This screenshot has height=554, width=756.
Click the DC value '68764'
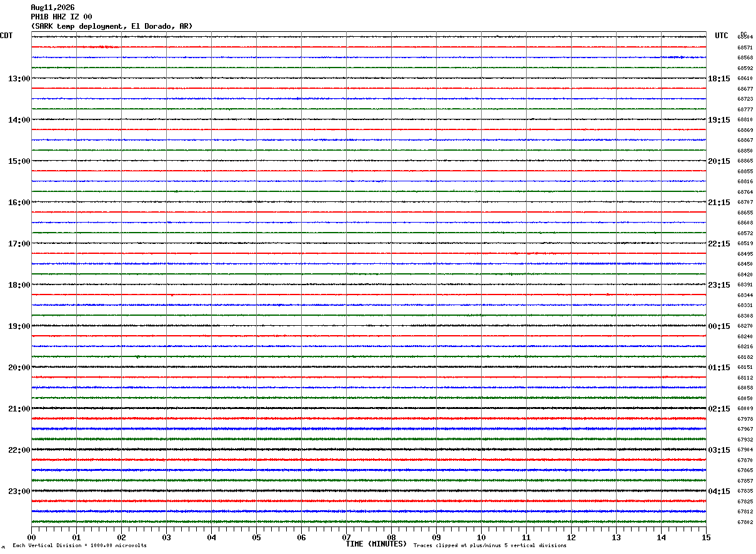(745, 192)
